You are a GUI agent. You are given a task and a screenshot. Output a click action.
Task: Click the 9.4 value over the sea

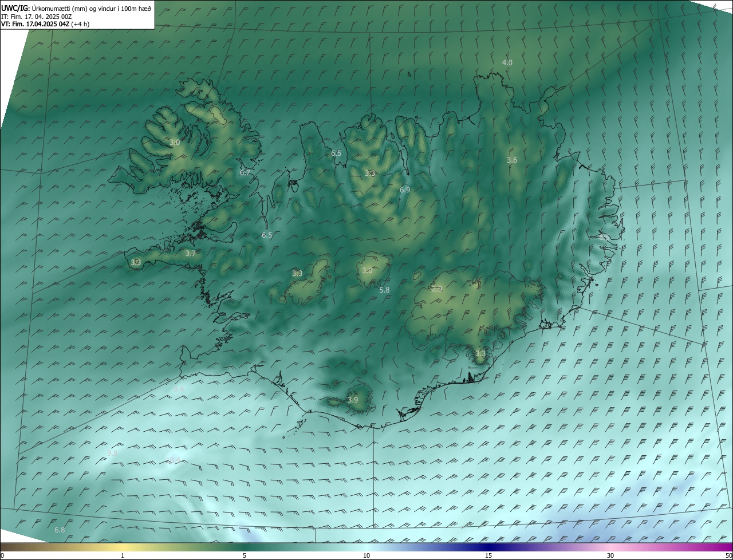tap(179, 389)
